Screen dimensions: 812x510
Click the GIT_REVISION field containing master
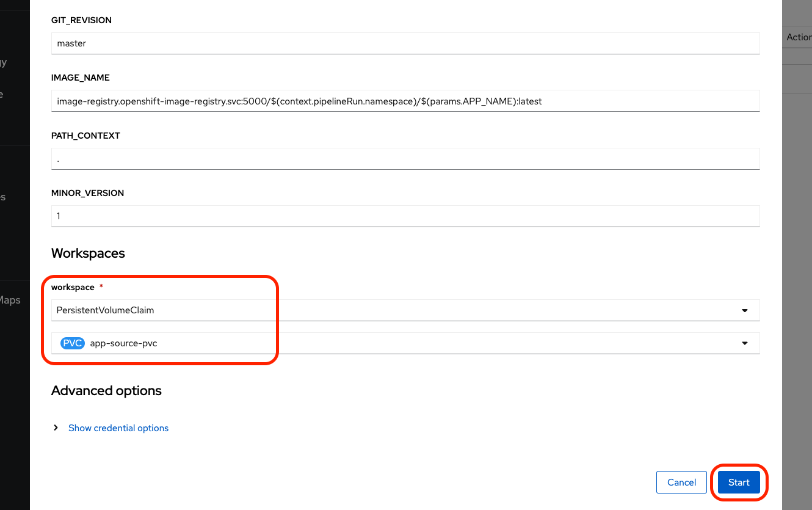[405, 43]
